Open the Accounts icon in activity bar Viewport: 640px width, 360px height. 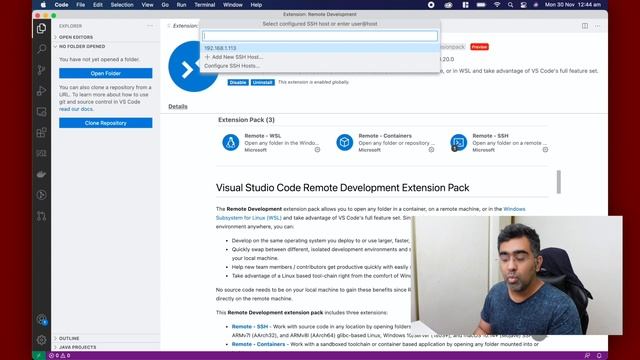coord(41,319)
